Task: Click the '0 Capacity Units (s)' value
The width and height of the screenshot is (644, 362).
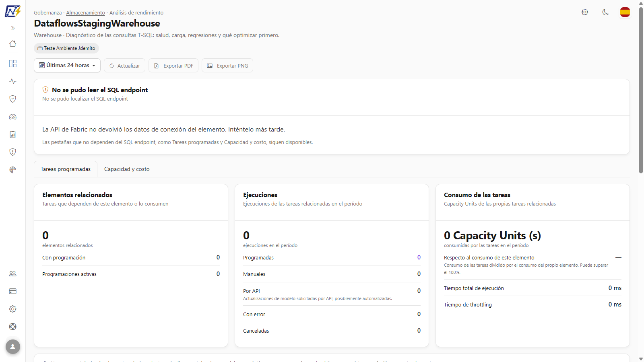Action: (492, 235)
